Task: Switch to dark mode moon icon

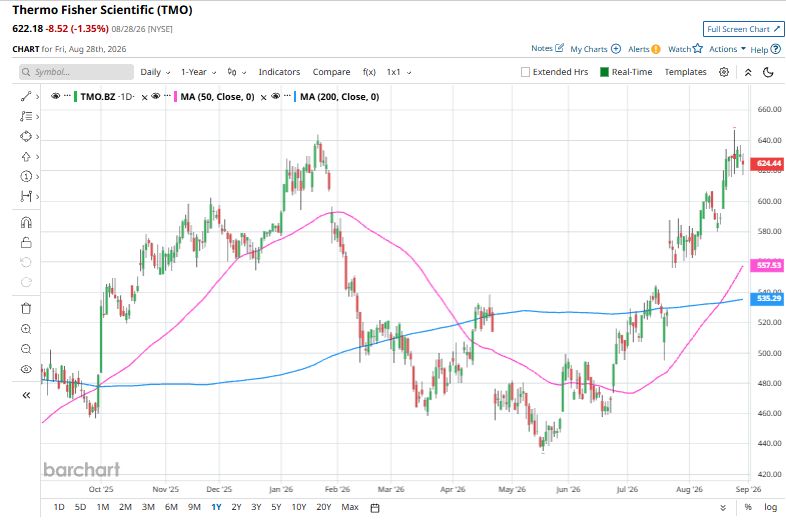Action: pos(768,72)
